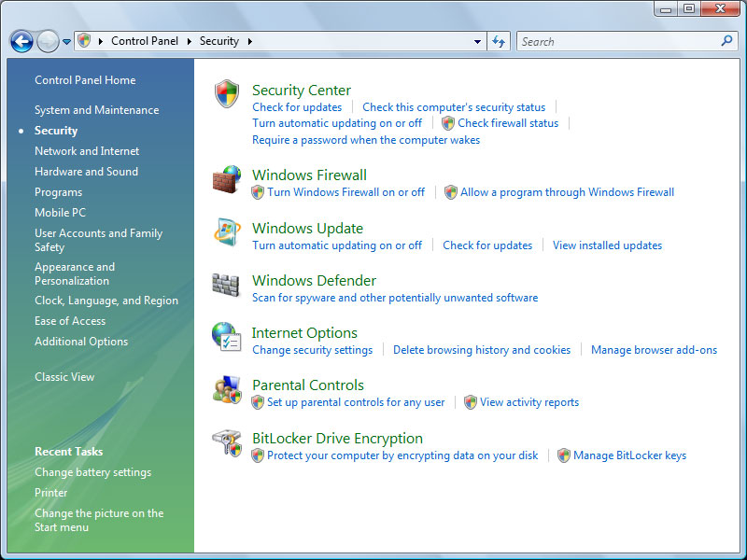The image size is (747, 560).
Task: Select Additional Options in sidebar
Action: [81, 342]
